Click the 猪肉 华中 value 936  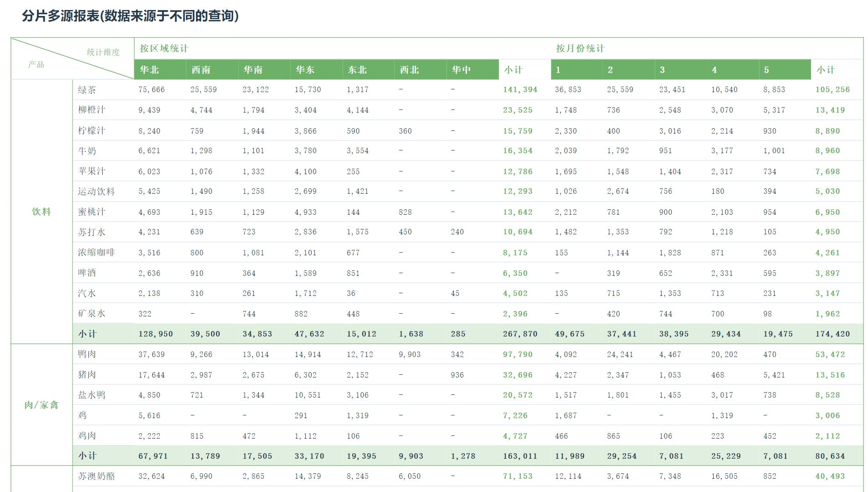[x=457, y=375]
